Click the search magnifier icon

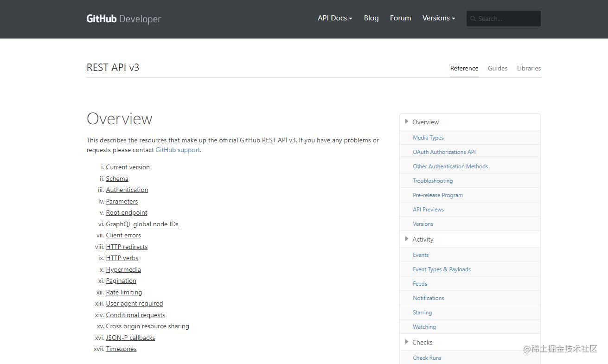click(x=473, y=19)
